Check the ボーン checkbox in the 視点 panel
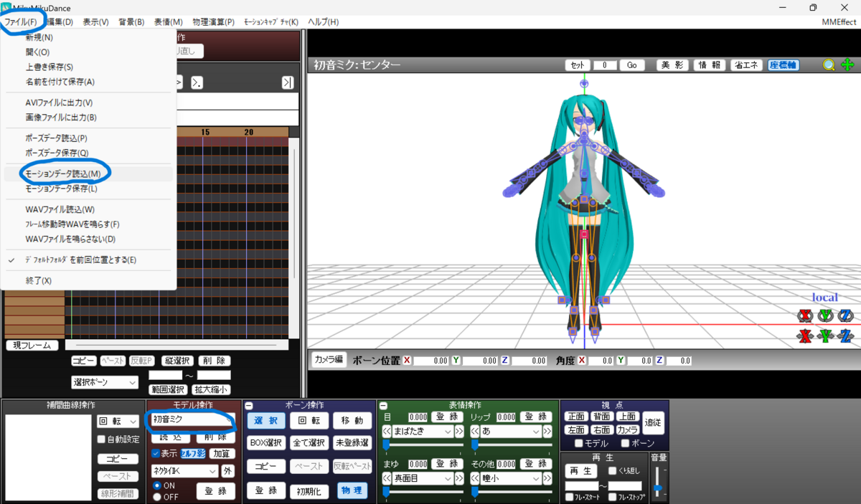861x504 pixels. point(626,444)
